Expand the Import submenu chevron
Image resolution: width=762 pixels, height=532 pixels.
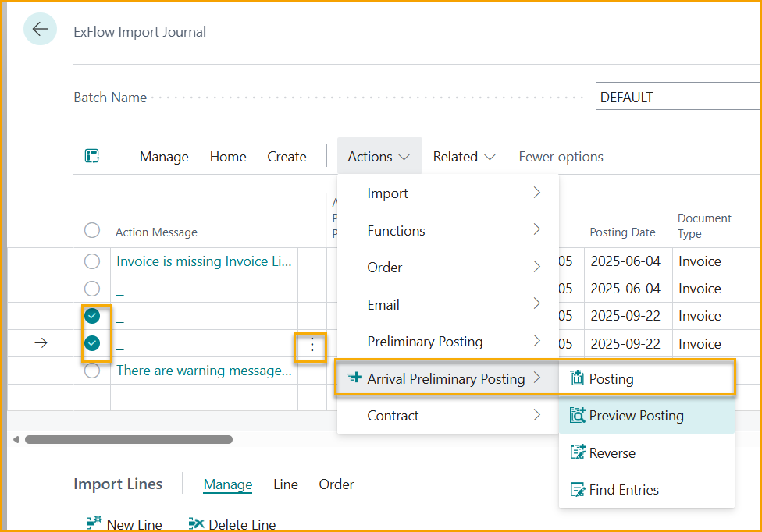(x=537, y=193)
